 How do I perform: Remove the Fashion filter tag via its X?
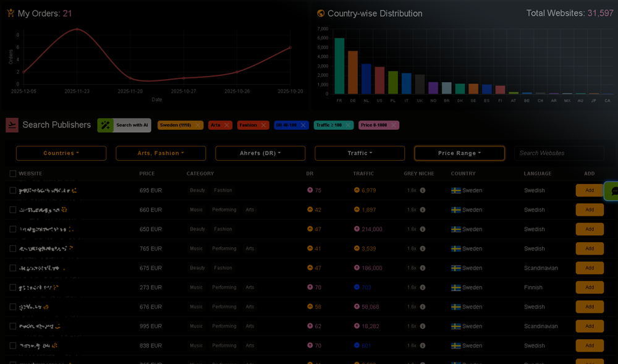click(x=263, y=125)
